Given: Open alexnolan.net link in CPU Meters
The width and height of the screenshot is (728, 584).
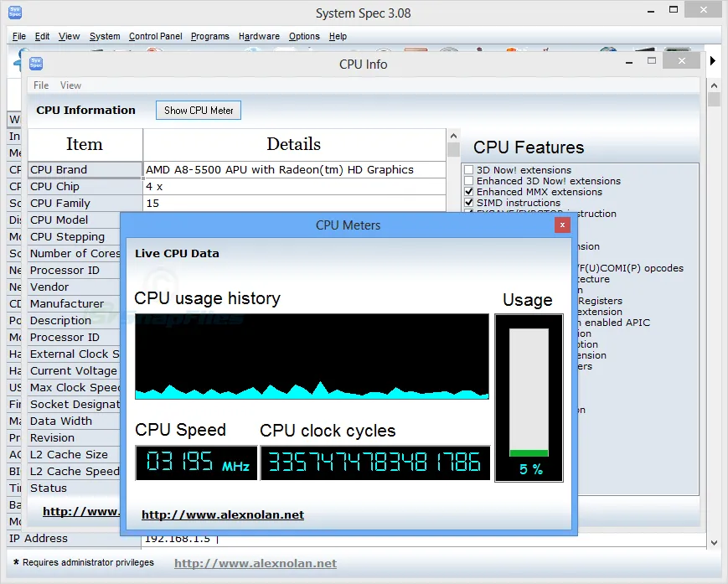Looking at the screenshot, I should click(223, 514).
